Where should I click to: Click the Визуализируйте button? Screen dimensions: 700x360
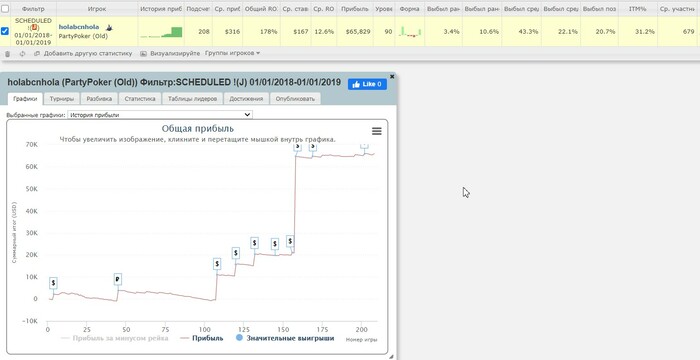pyautogui.click(x=170, y=53)
